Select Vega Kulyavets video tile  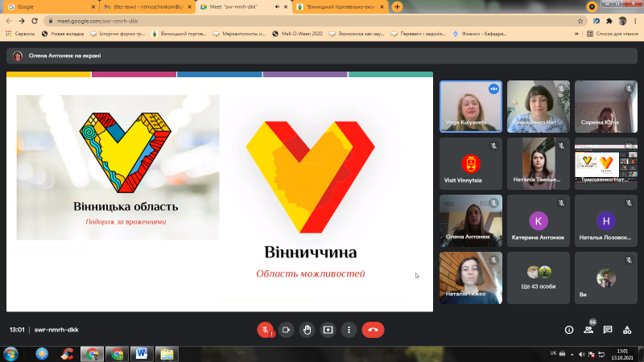tap(471, 107)
